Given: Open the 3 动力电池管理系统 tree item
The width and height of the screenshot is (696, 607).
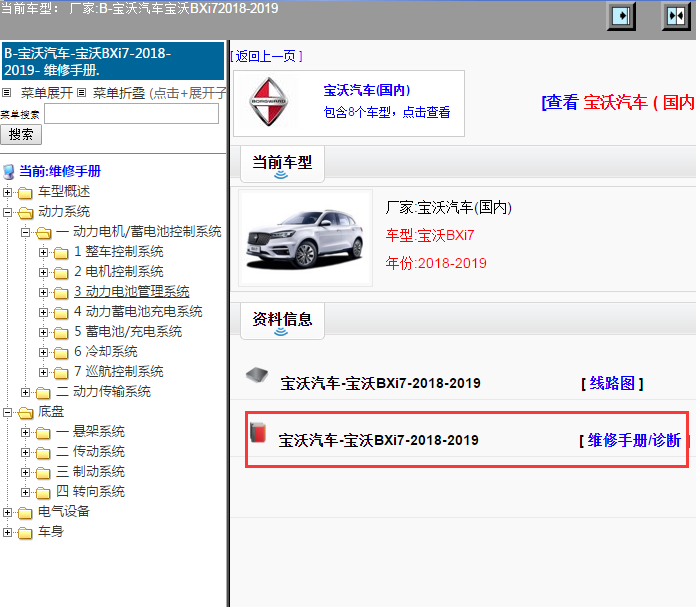Looking at the screenshot, I should pos(132,291).
